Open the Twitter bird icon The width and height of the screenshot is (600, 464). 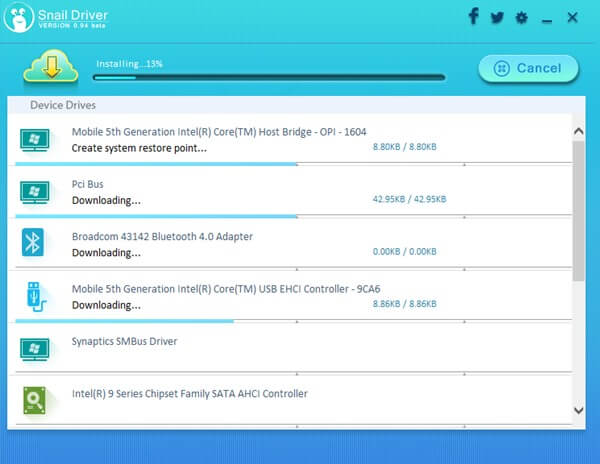pyautogui.click(x=497, y=18)
